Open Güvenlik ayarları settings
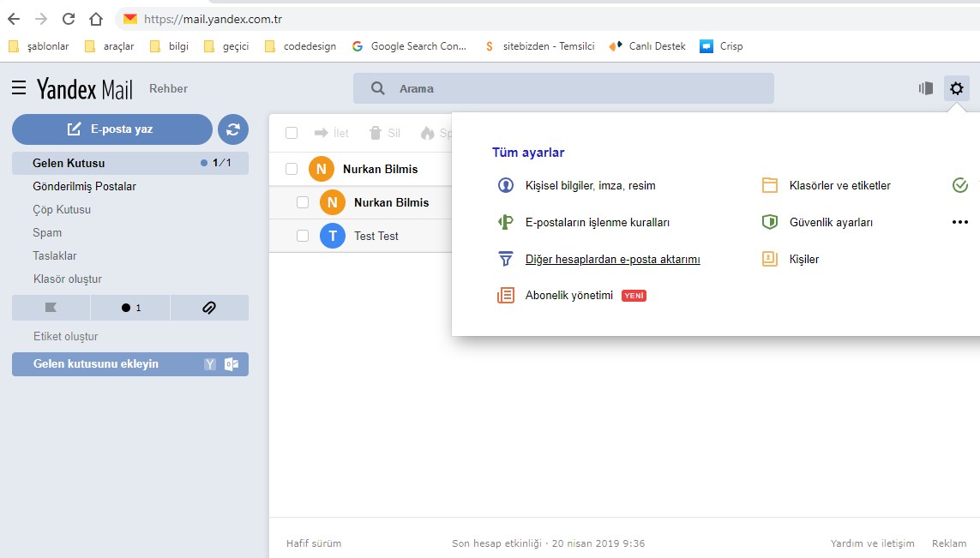 tap(832, 222)
